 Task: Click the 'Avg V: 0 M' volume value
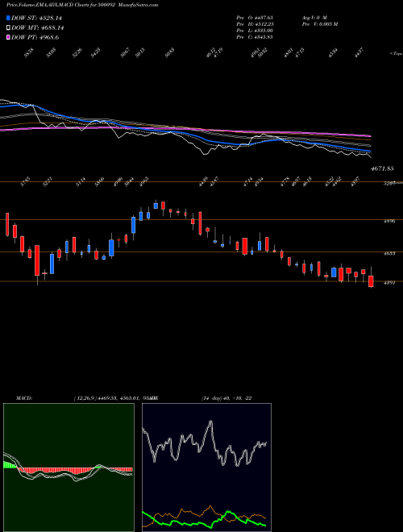[x=314, y=17]
